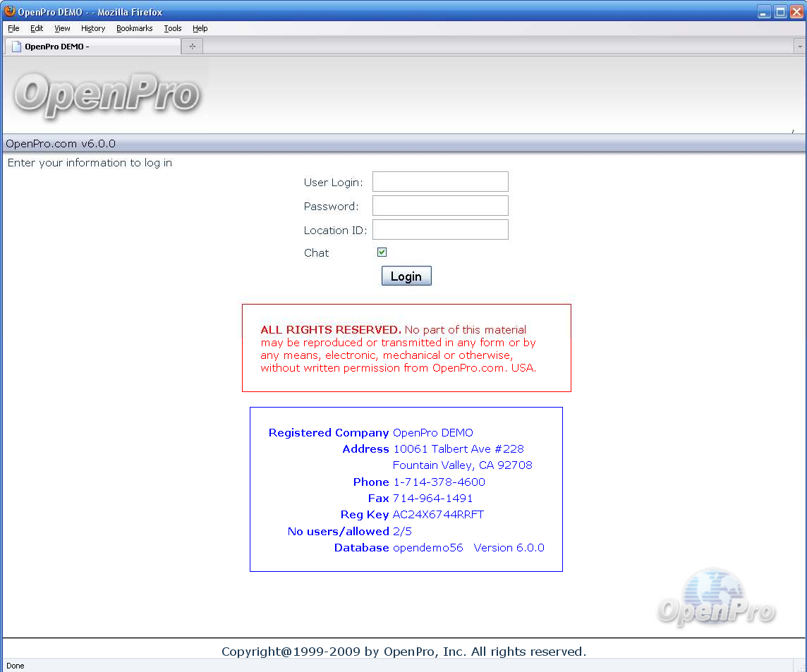Viewport: 807px width, 672px height.
Task: Open the Tools menu
Action: (x=173, y=28)
